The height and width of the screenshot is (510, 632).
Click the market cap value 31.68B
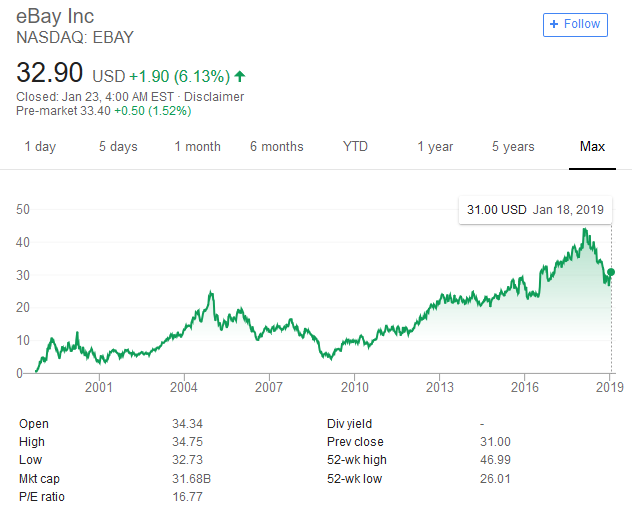(x=191, y=479)
